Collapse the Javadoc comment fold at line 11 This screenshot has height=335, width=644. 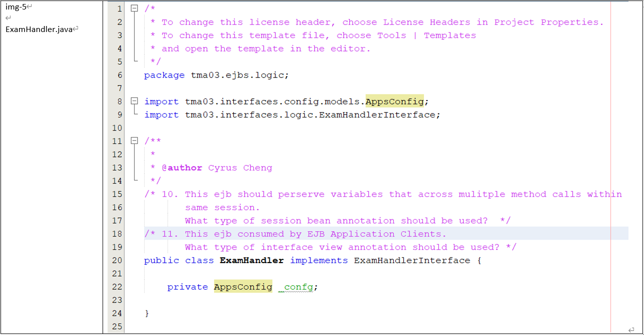click(x=134, y=141)
